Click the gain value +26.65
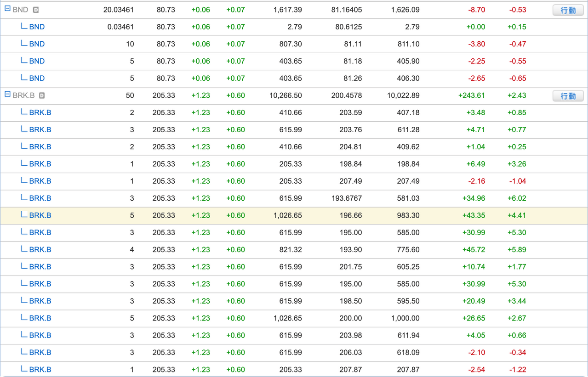The width and height of the screenshot is (588, 377). (474, 318)
